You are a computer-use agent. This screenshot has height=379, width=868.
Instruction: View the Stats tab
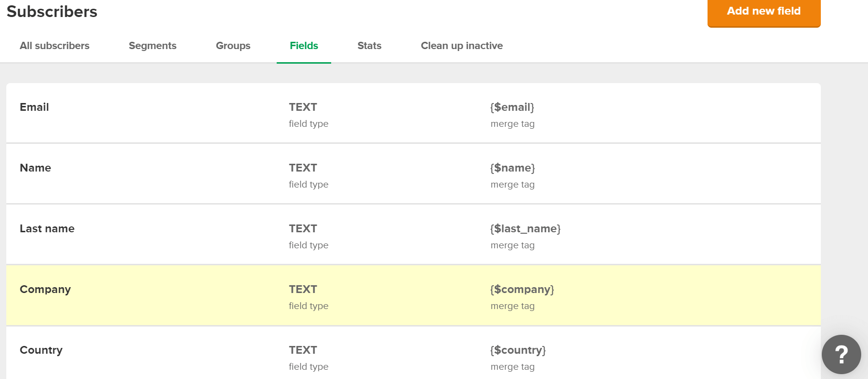[370, 46]
